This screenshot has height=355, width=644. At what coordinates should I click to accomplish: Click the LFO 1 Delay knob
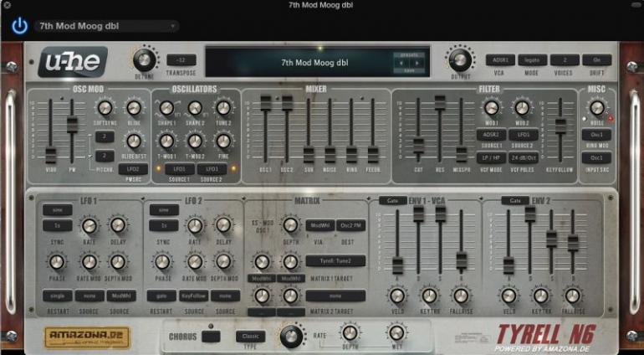click(118, 225)
